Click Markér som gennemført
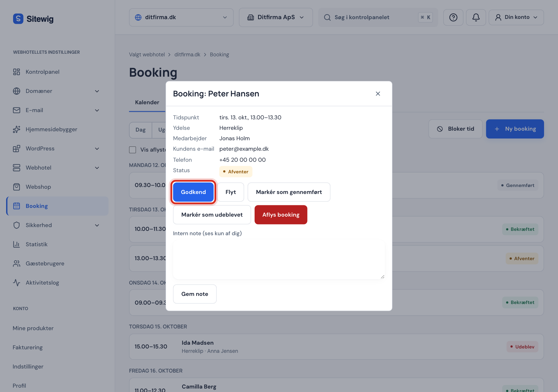The width and height of the screenshot is (558, 392). click(x=289, y=192)
